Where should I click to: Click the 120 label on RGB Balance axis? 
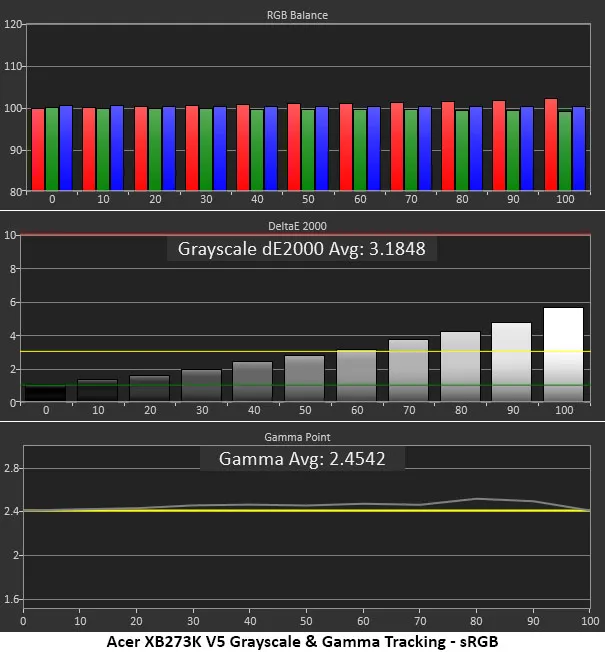[13, 25]
